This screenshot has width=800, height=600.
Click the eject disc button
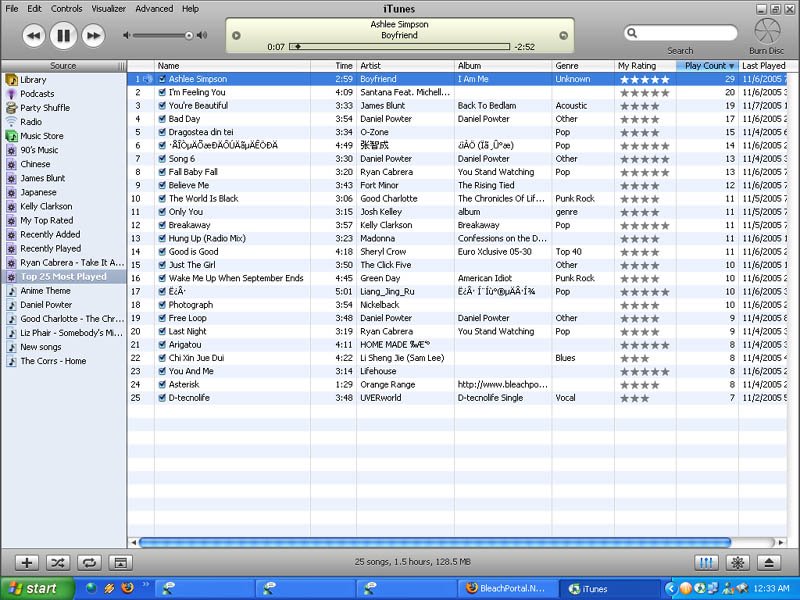(769, 563)
